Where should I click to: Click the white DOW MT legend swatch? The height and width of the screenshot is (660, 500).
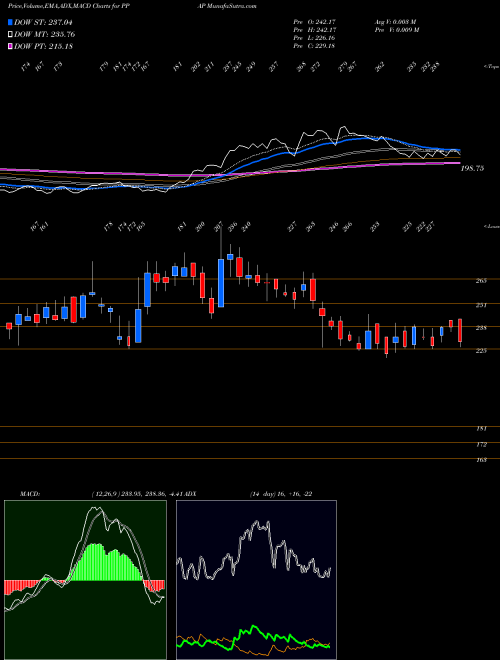click(x=10, y=34)
